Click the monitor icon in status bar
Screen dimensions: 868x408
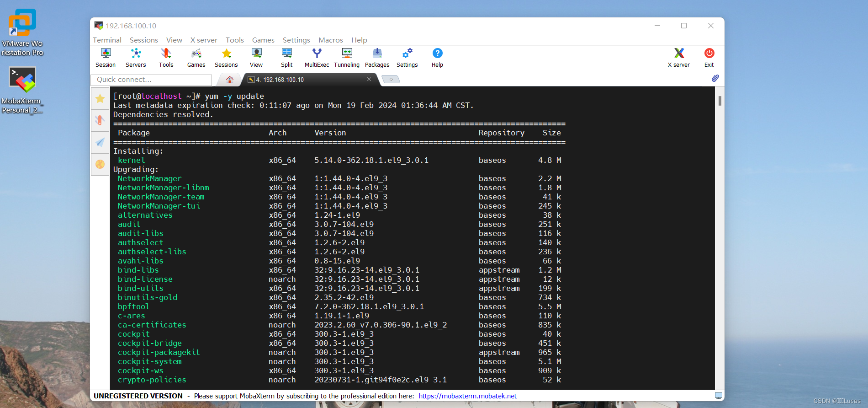tap(719, 396)
